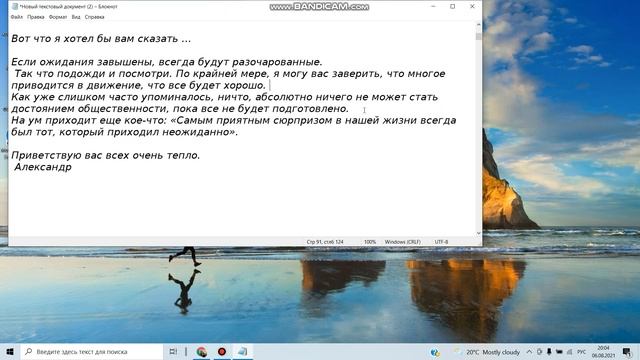The image size is (640, 360).
Task: Open the Правка menu
Action: pyautogui.click(x=36, y=17)
